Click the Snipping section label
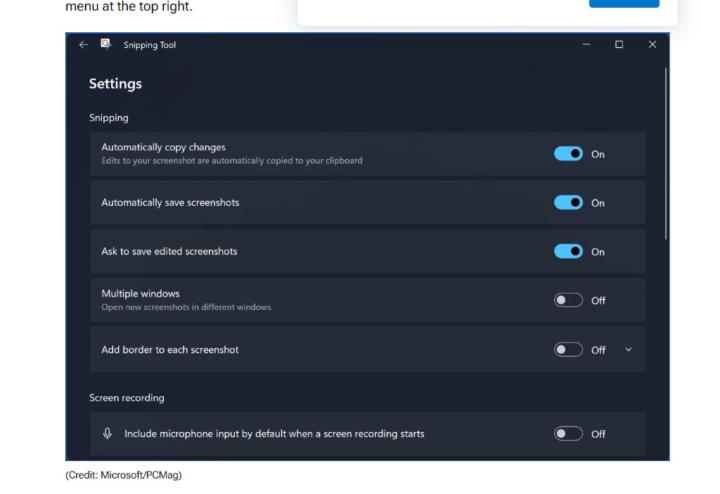The width and height of the screenshot is (720, 494). [x=109, y=118]
